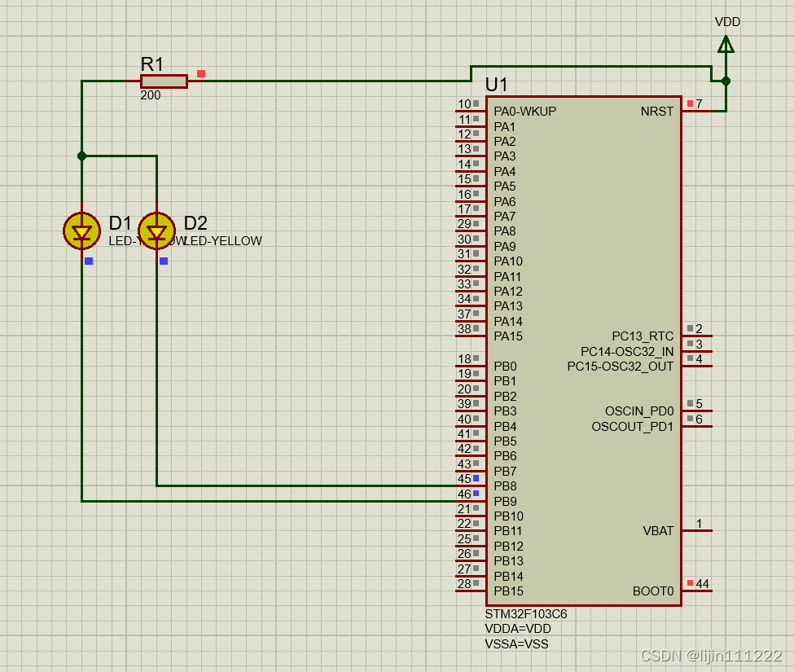Click the PC15-OSC32_OUT pin label
The height and width of the screenshot is (672, 794).
[621, 367]
